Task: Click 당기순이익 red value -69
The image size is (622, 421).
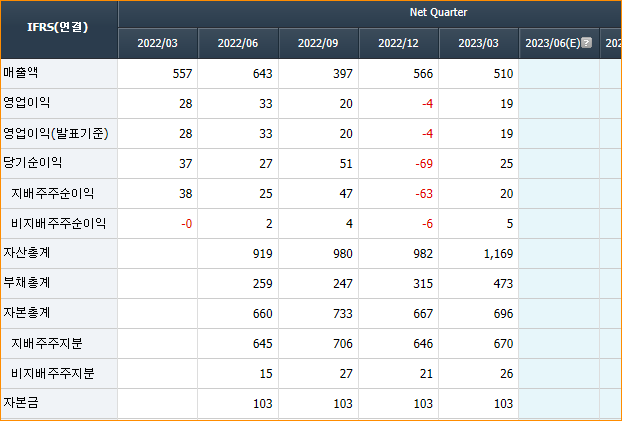Action: pos(424,163)
